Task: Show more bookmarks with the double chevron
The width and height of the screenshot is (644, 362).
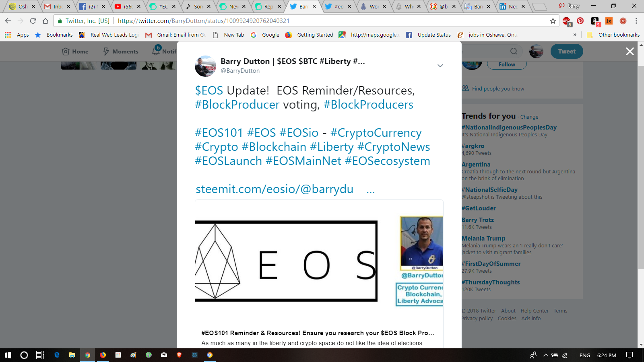Action: tap(575, 35)
